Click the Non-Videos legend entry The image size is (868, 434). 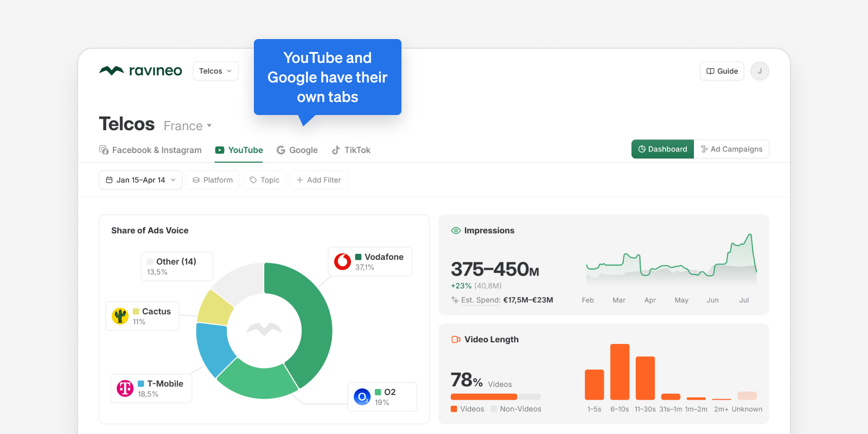pos(516,409)
